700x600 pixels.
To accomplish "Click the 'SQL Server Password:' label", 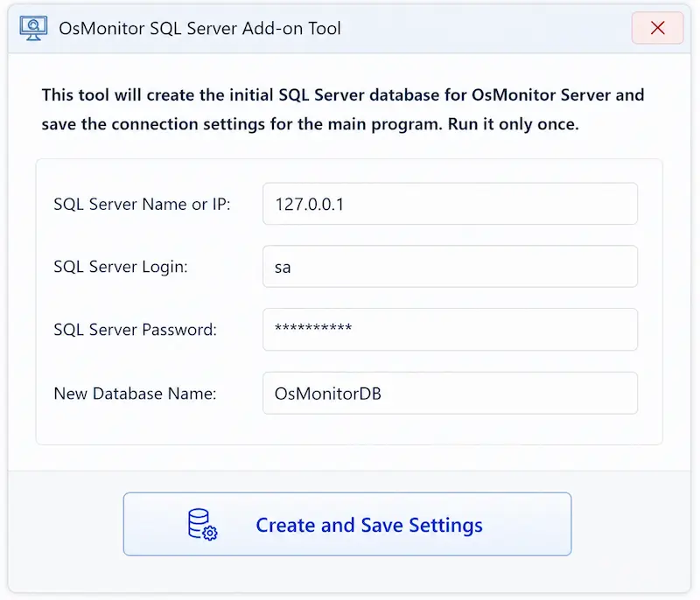I will [x=135, y=330].
